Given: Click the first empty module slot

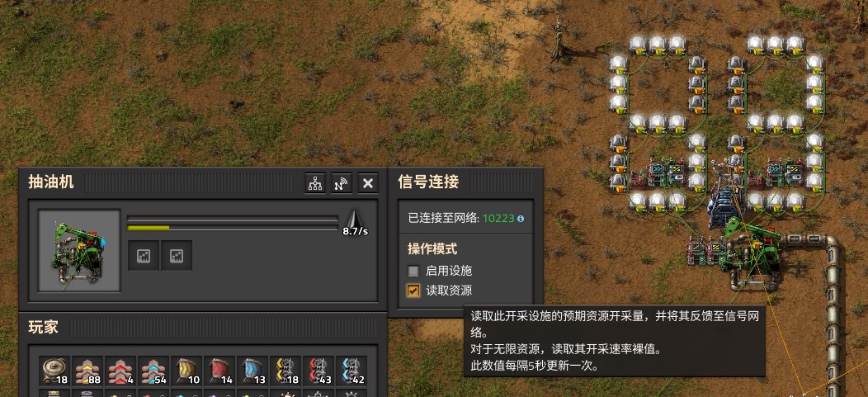Looking at the screenshot, I should (x=144, y=255).
